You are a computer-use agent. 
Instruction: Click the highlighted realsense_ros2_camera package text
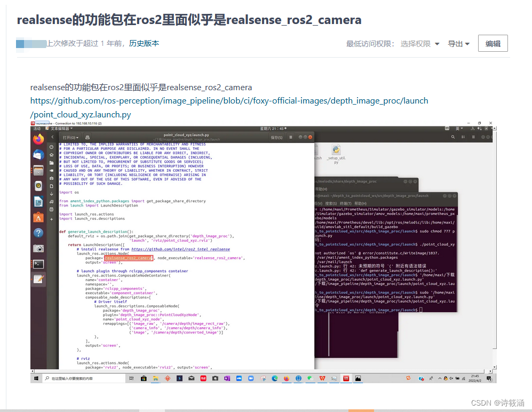pyautogui.click(x=129, y=258)
